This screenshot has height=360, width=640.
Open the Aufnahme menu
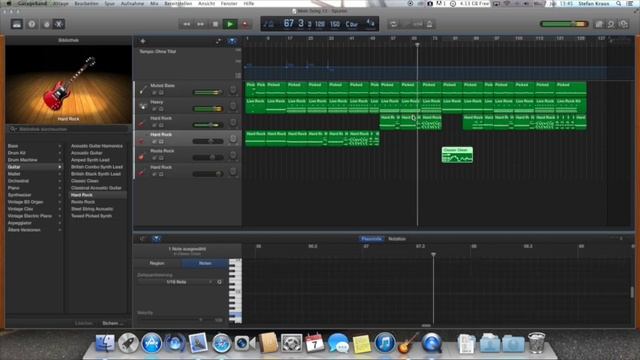[x=132, y=3]
